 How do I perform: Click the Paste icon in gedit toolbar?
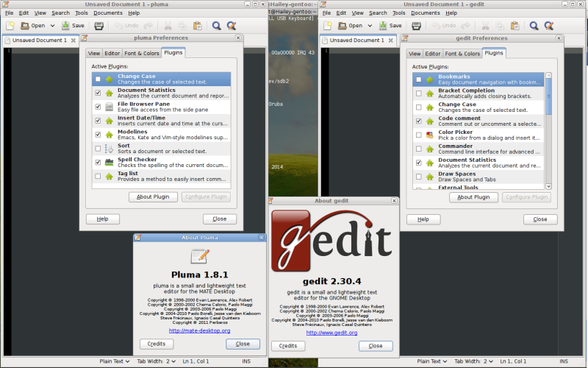[515, 26]
